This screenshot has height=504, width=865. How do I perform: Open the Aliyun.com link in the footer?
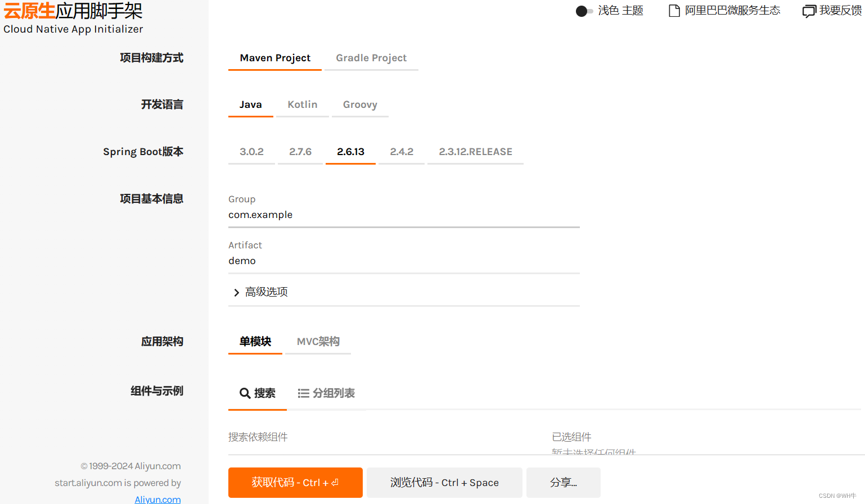pos(157,500)
